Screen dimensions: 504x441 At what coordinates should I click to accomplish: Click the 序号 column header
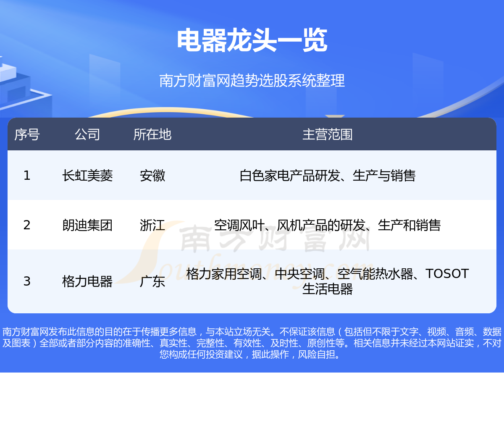[x=27, y=134]
